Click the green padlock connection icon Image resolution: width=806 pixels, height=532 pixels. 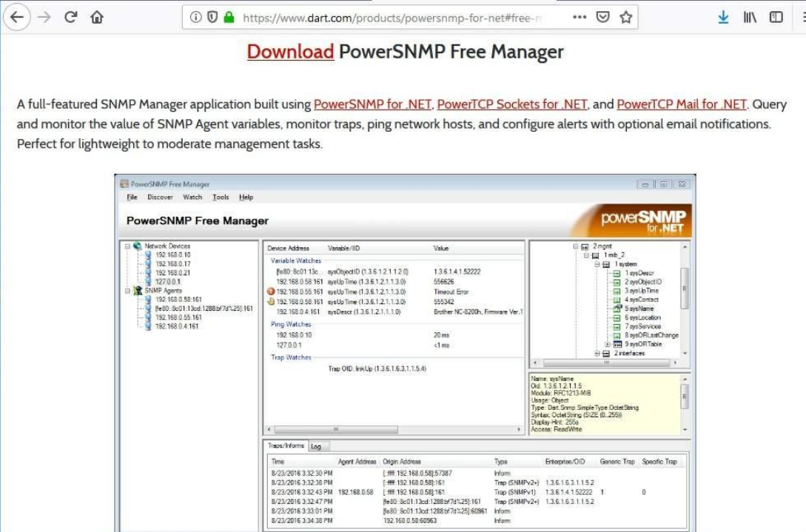click(x=229, y=17)
